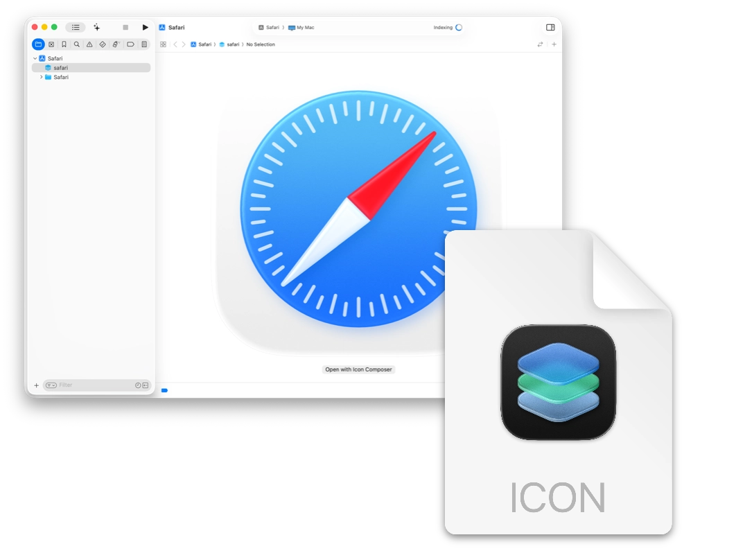The image size is (736, 560).
Task: Click Open with Icon Composer
Action: 358,369
